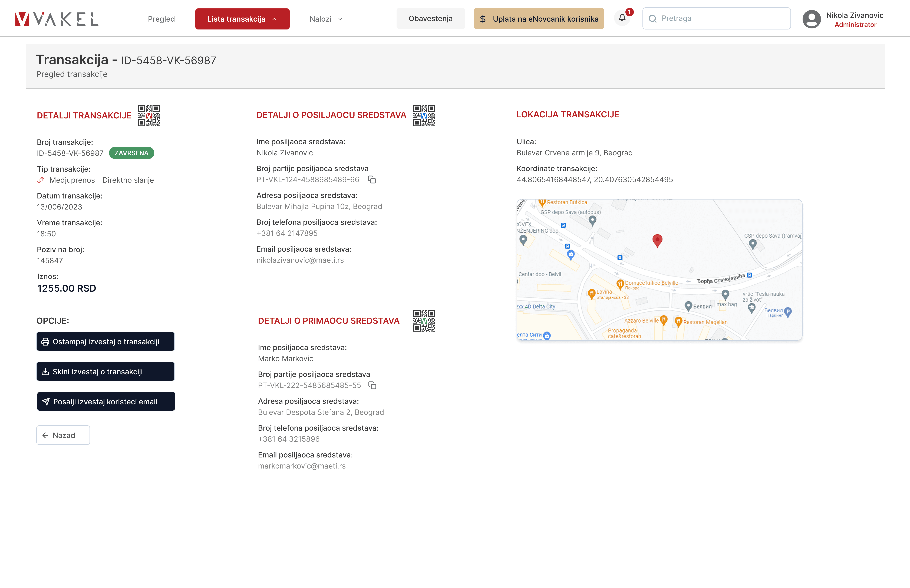Click sender email nikolazivanovic@maeti.rs
The height and width of the screenshot is (588, 910).
point(300,260)
